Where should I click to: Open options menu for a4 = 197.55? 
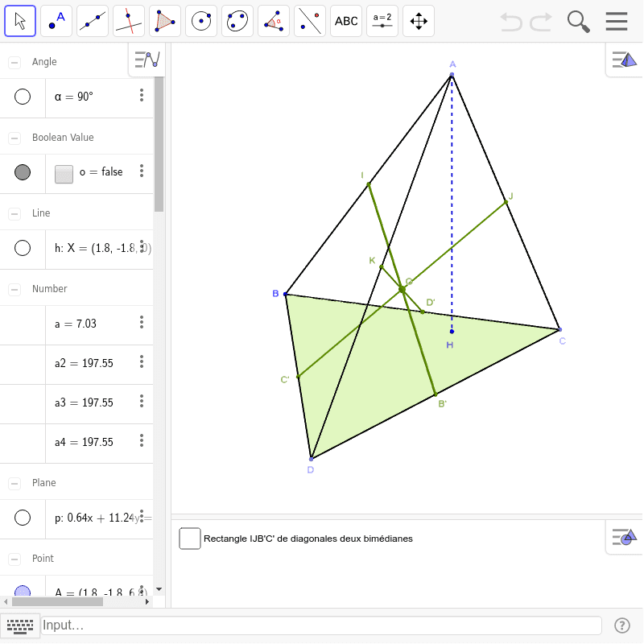click(x=142, y=440)
